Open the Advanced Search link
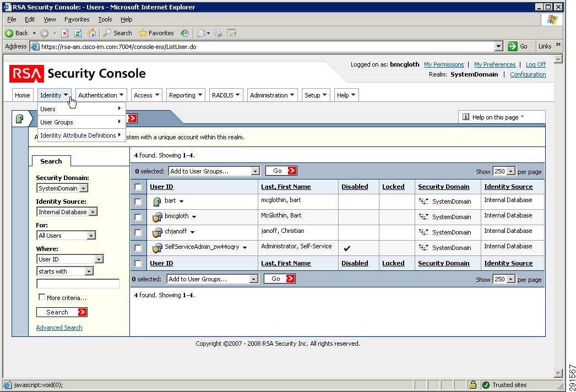 point(59,328)
